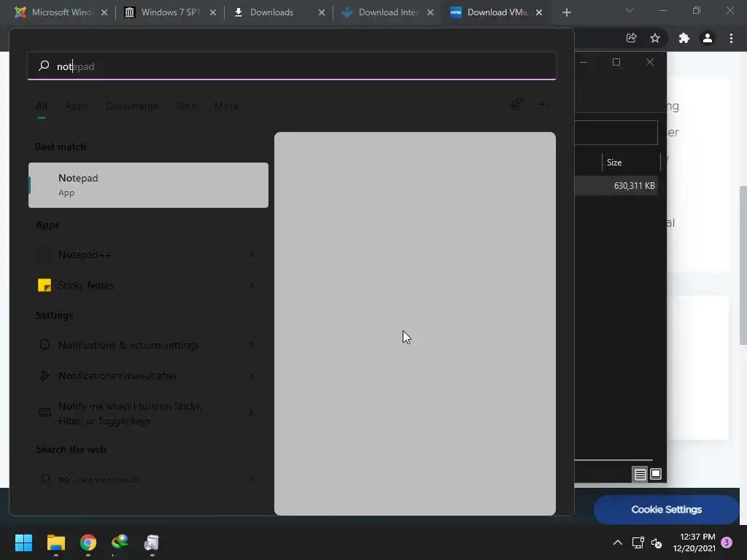Expand the Sticky Notes result chevron

point(252,285)
